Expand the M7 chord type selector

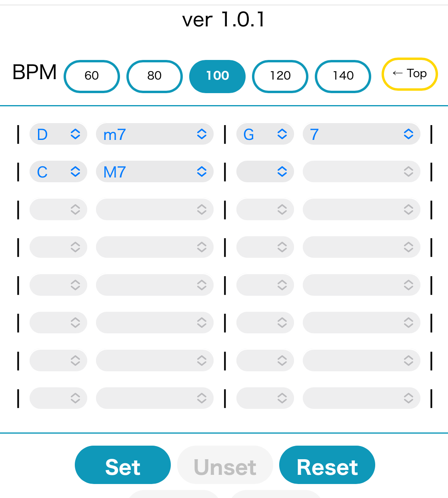pos(155,171)
